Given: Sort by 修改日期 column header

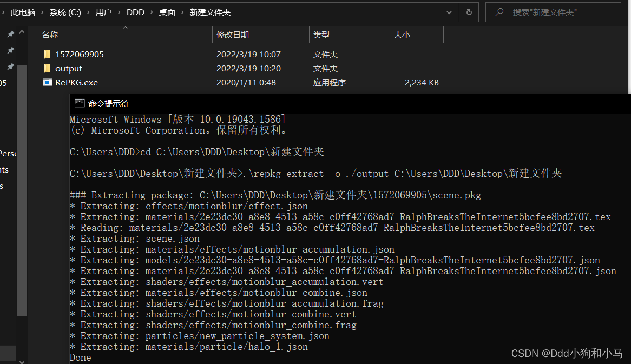Looking at the screenshot, I should click(233, 35).
